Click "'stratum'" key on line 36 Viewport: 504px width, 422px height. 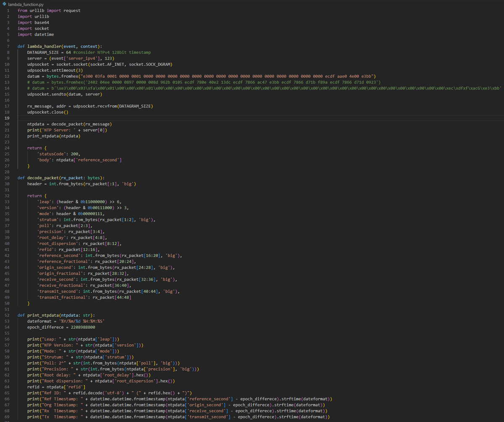[48, 220]
